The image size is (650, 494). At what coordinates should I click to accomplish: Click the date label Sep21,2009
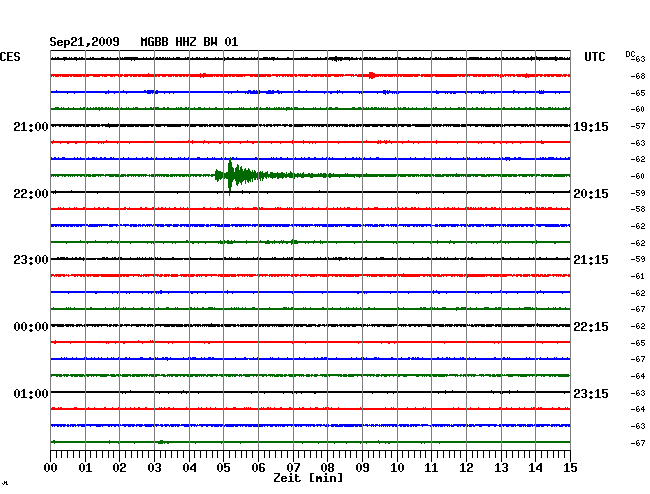pos(84,42)
